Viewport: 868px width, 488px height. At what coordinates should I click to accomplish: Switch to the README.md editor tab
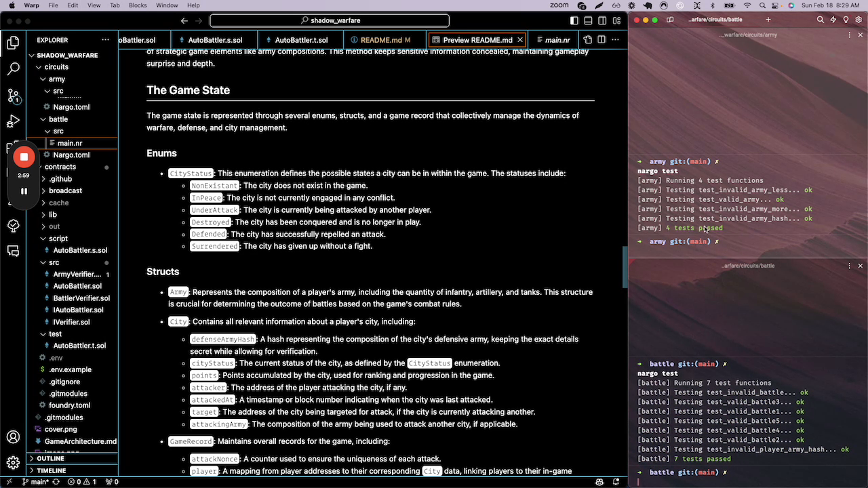(x=385, y=40)
